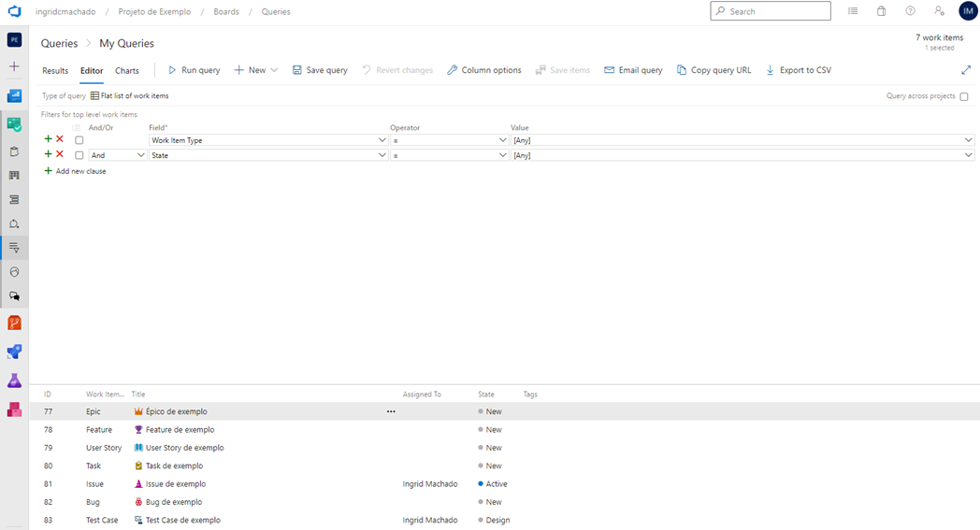Check the Work Item Type clause group checkbox
The width and height of the screenshot is (980, 530).
click(79, 140)
